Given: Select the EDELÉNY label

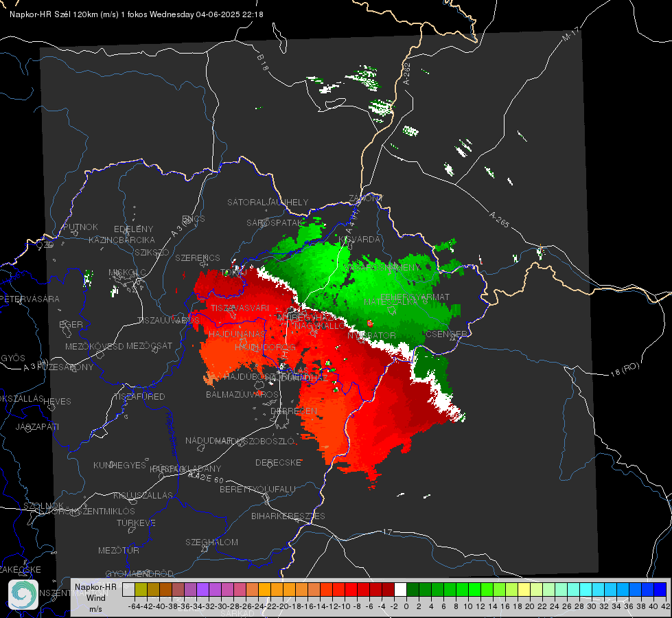Looking at the screenshot, I should [133, 229].
